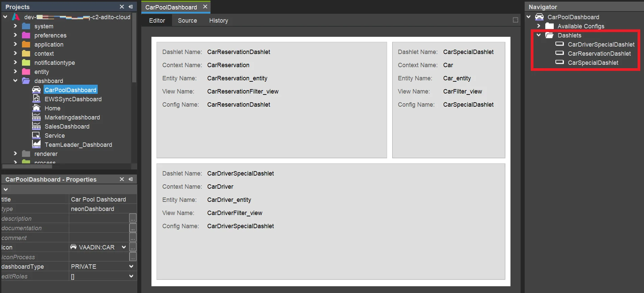Open the icon VAADIN:CAR dropdown
Viewport: 644px width, 293px height.
124,247
